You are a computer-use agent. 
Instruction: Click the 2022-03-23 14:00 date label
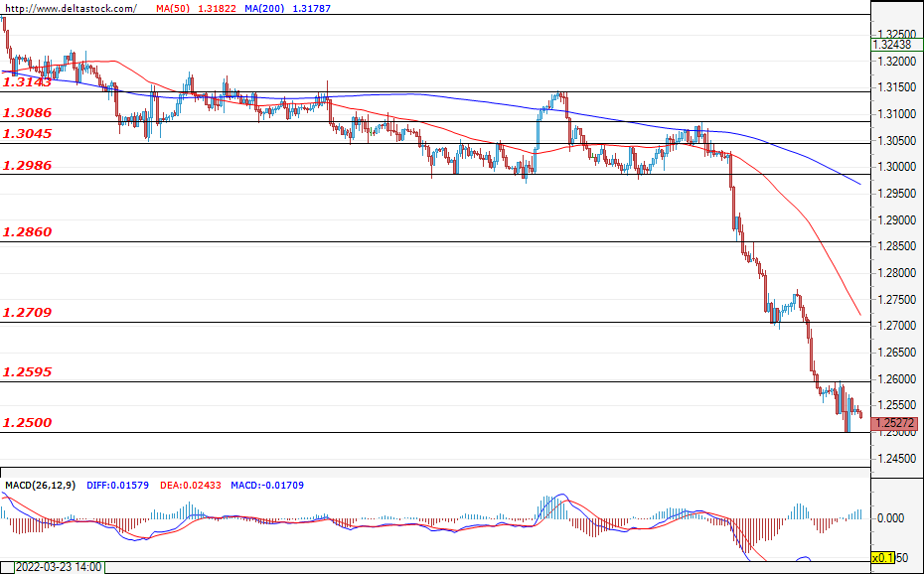coord(58,567)
